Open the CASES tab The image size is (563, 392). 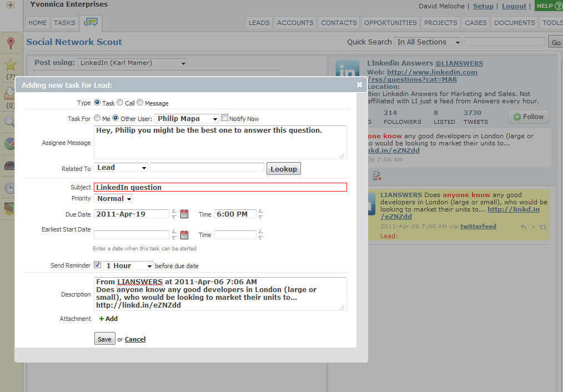[x=476, y=23]
